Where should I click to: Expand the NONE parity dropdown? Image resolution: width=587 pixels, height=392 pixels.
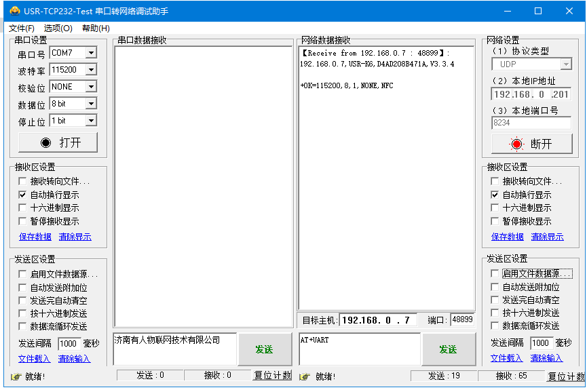tap(91, 87)
